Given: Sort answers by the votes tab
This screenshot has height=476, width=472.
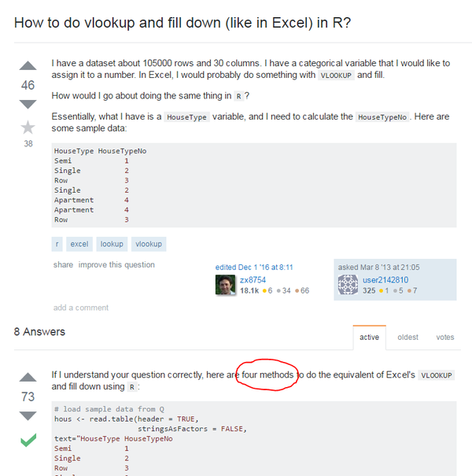Looking at the screenshot, I should coord(445,338).
